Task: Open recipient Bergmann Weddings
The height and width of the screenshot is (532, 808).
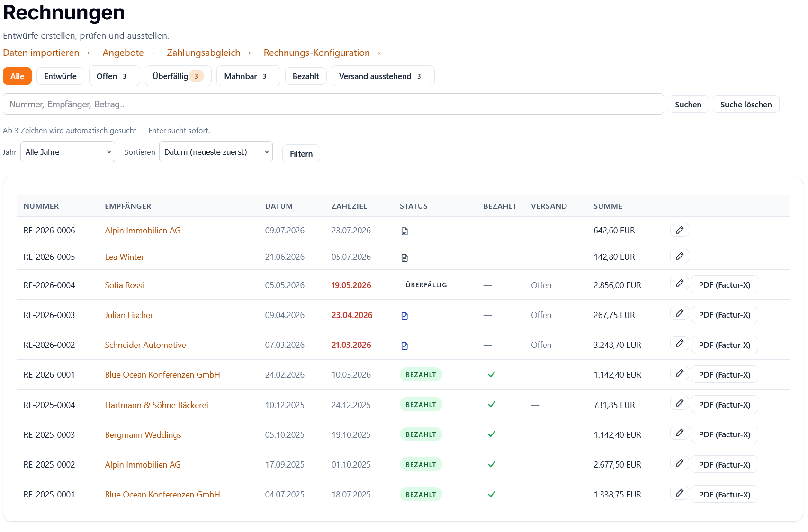Action: [143, 435]
